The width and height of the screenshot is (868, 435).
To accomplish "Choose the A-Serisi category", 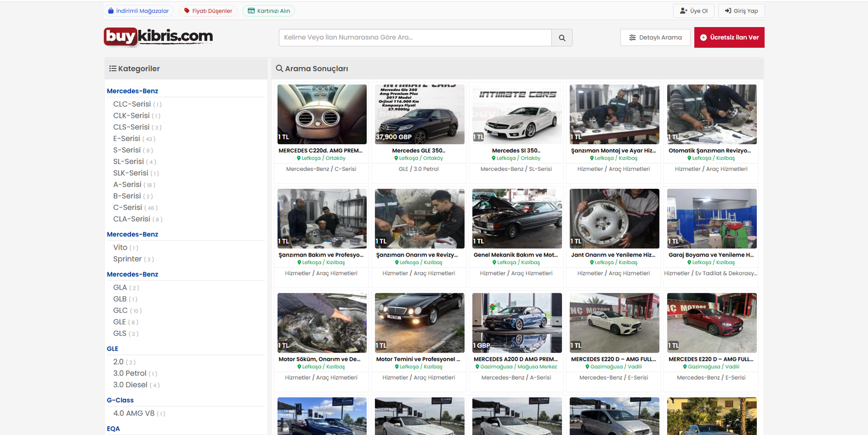I will click(127, 185).
